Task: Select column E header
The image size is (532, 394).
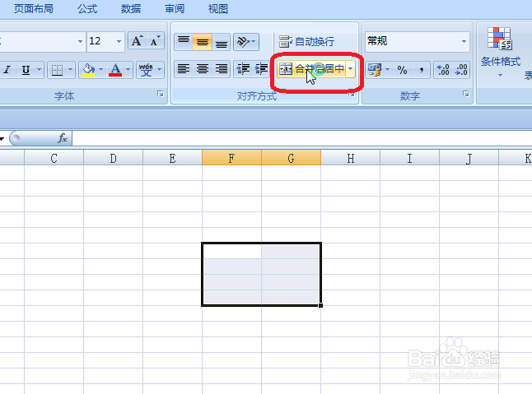Action: coord(172,158)
